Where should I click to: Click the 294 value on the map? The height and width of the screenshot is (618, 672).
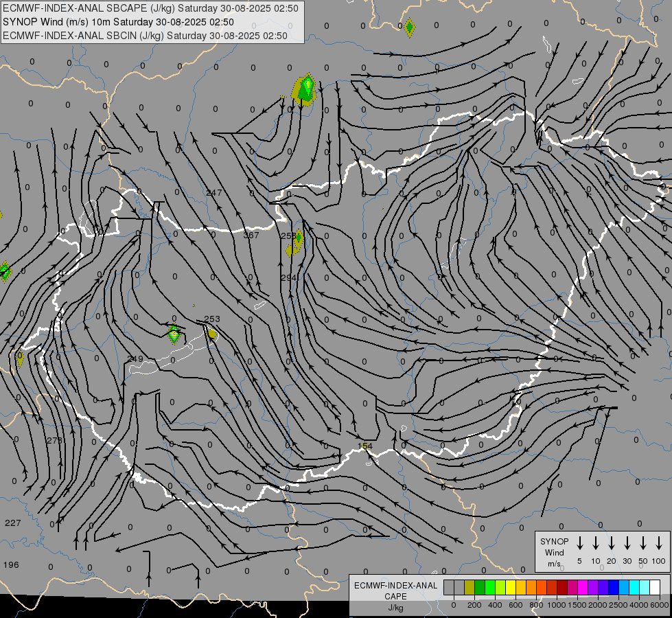[x=289, y=278]
